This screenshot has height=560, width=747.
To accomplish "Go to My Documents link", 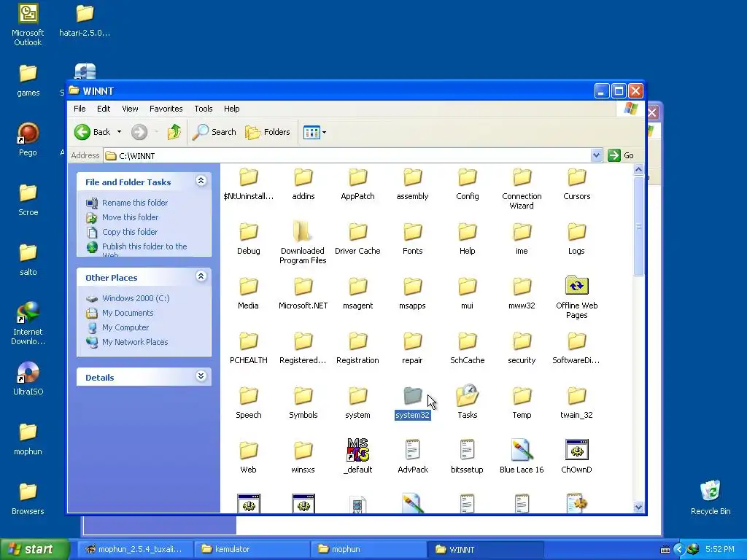I will point(128,313).
